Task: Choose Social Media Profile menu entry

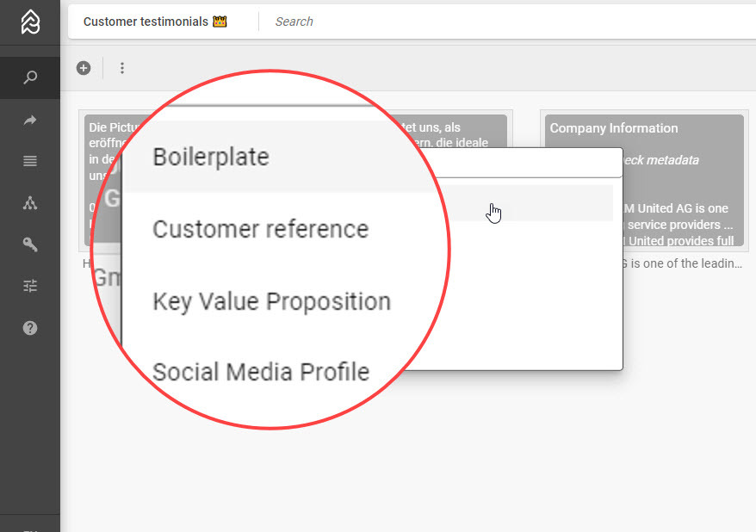Action: click(x=261, y=372)
